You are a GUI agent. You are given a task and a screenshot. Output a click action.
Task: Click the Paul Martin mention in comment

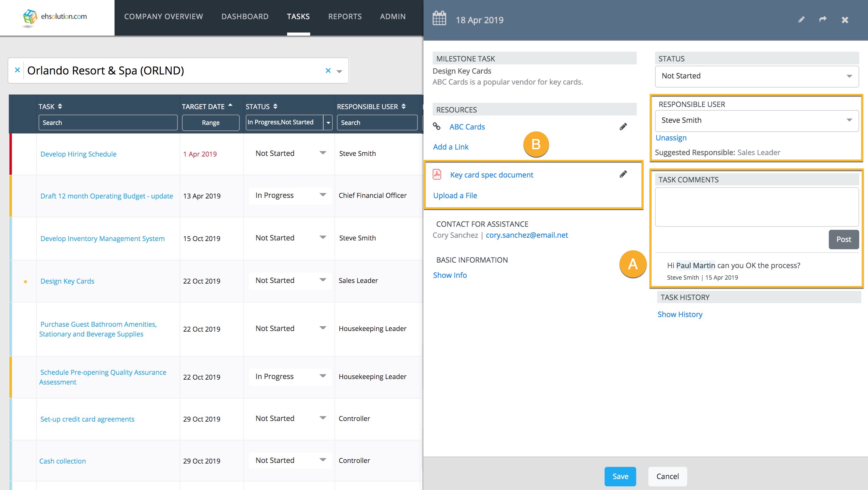tap(695, 265)
